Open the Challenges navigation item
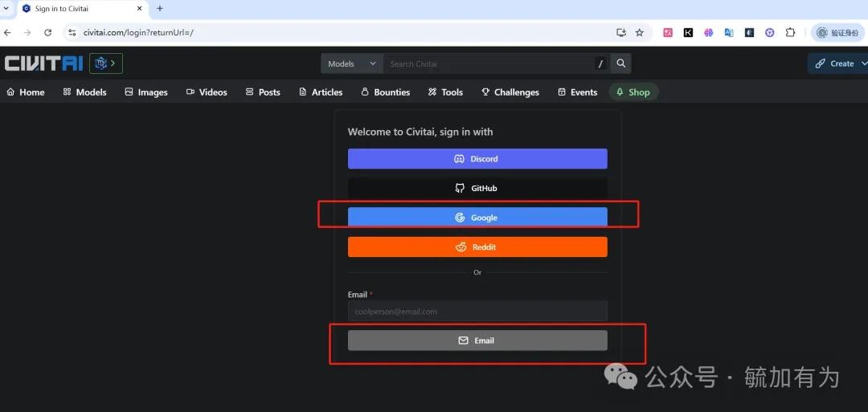This screenshot has height=412, width=868. click(510, 92)
